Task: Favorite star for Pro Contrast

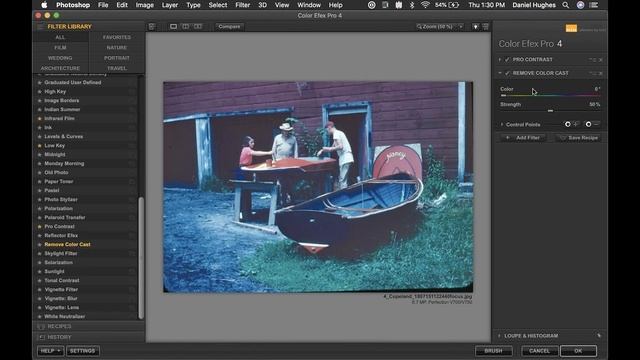Action: (40, 227)
